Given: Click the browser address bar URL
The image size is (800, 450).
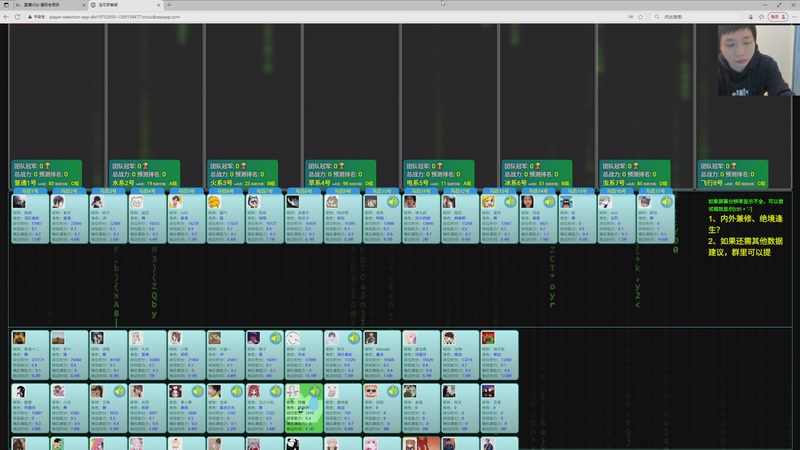Looking at the screenshot, I should (114, 17).
